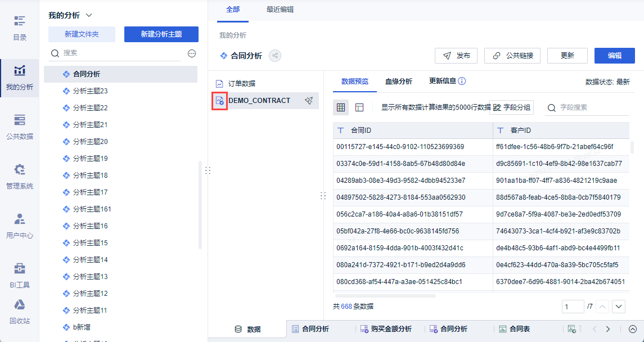Click the info icon beside 更新信息
This screenshot has height=342, width=644.
tap(462, 82)
